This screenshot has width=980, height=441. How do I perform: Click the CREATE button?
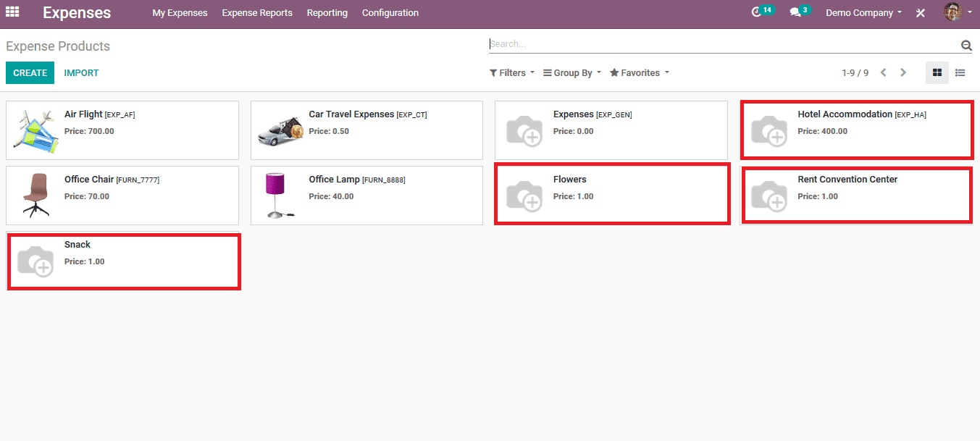click(x=30, y=72)
